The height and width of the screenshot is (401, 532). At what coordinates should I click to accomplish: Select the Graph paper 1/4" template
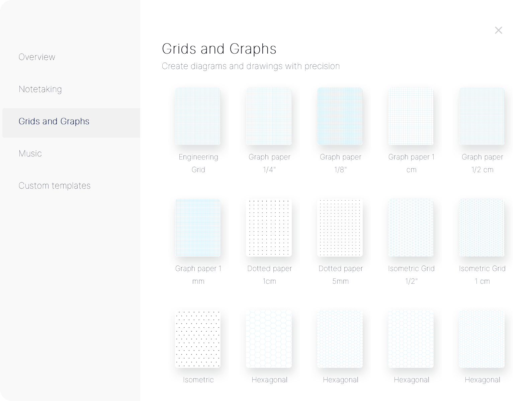pos(269,116)
